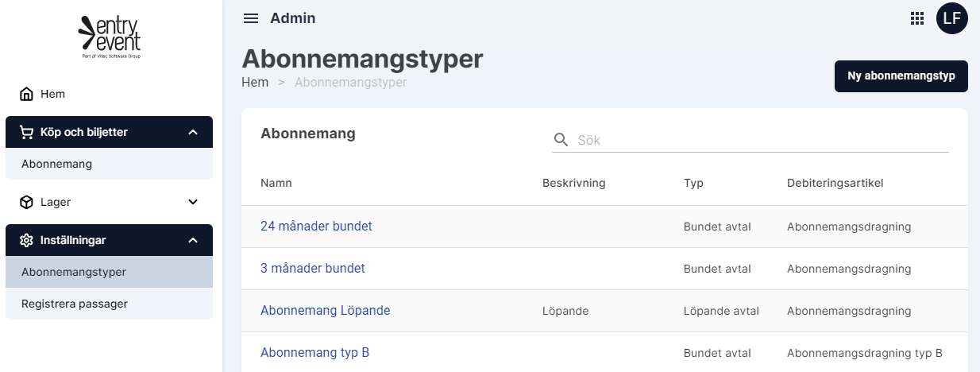Click the shopping cart icon

point(26,132)
